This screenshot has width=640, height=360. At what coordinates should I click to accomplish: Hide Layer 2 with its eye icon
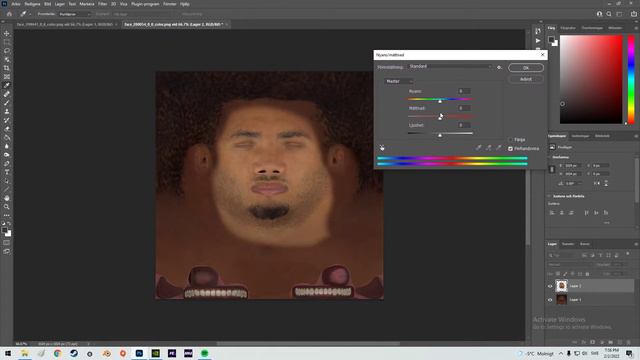click(550, 286)
